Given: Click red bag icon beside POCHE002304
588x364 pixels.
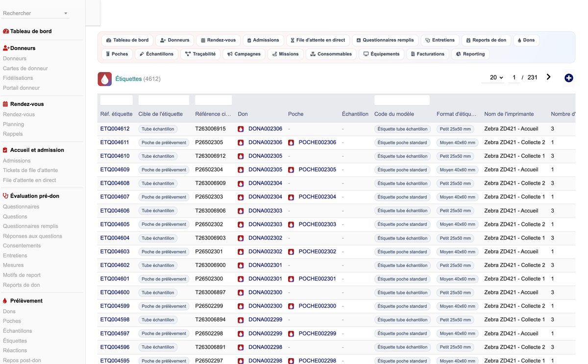Looking at the screenshot, I should (x=291, y=197).
